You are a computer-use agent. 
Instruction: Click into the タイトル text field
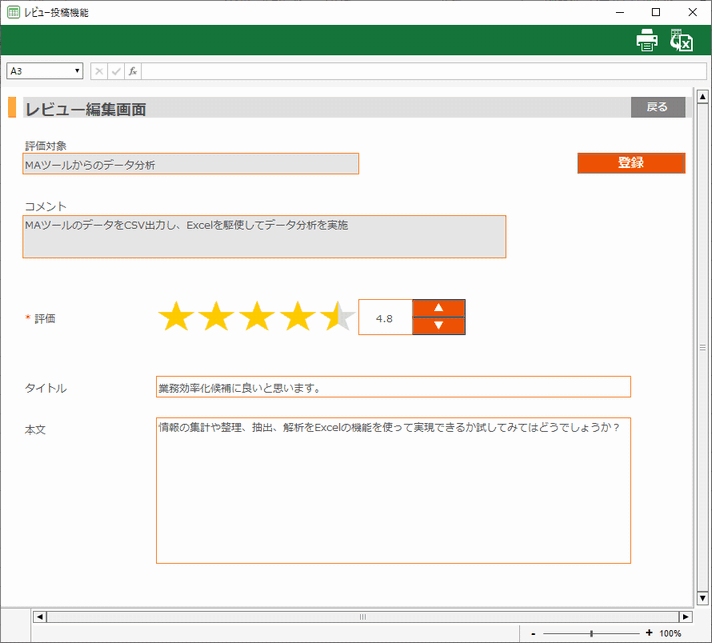click(x=393, y=387)
